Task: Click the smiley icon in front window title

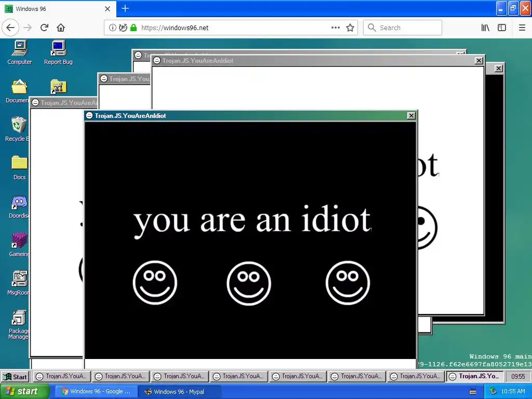Action: click(89, 115)
